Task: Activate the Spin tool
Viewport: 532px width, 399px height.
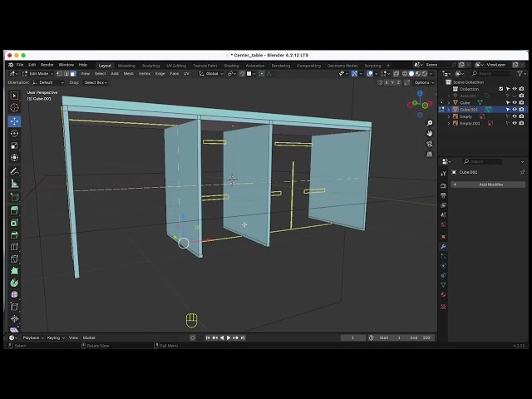Action: tap(14, 283)
